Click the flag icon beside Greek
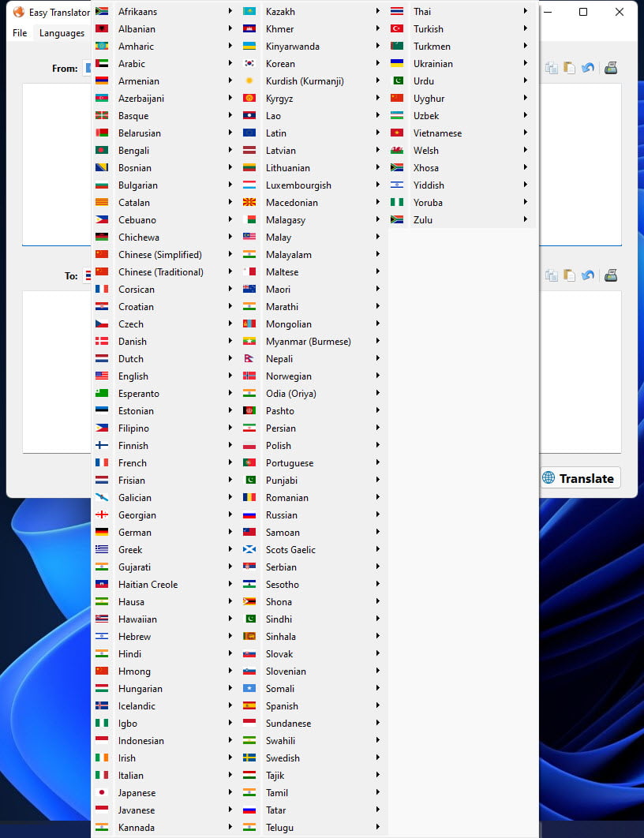 click(102, 549)
